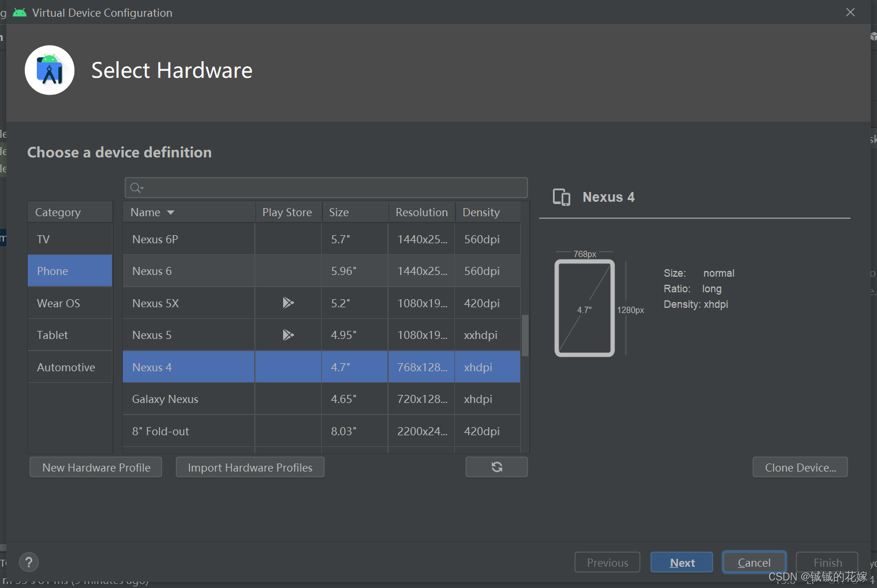The image size is (877, 588).
Task: Click the 5.7" size cell
Action: [x=355, y=239]
